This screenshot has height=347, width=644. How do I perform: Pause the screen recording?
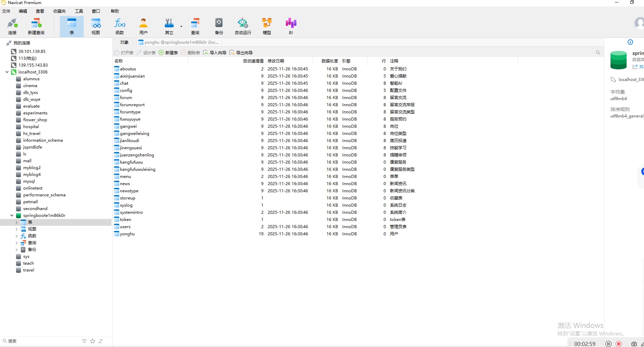click(608, 344)
